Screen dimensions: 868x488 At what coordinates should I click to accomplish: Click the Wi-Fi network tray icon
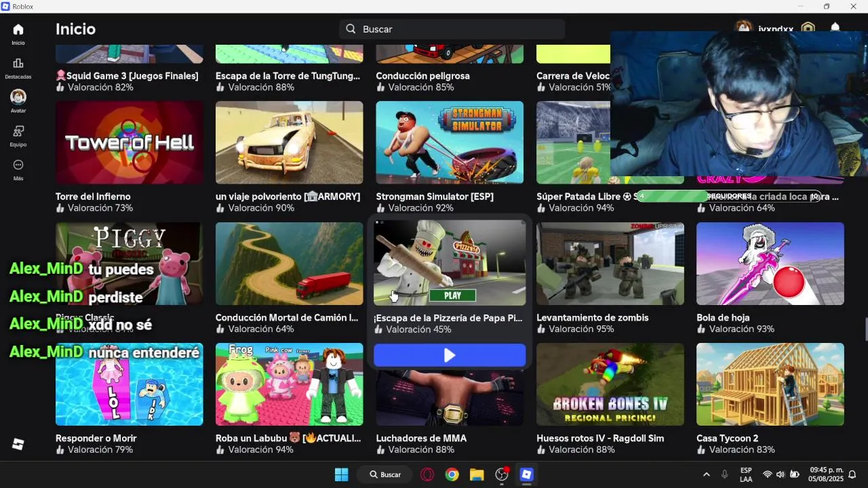768,474
